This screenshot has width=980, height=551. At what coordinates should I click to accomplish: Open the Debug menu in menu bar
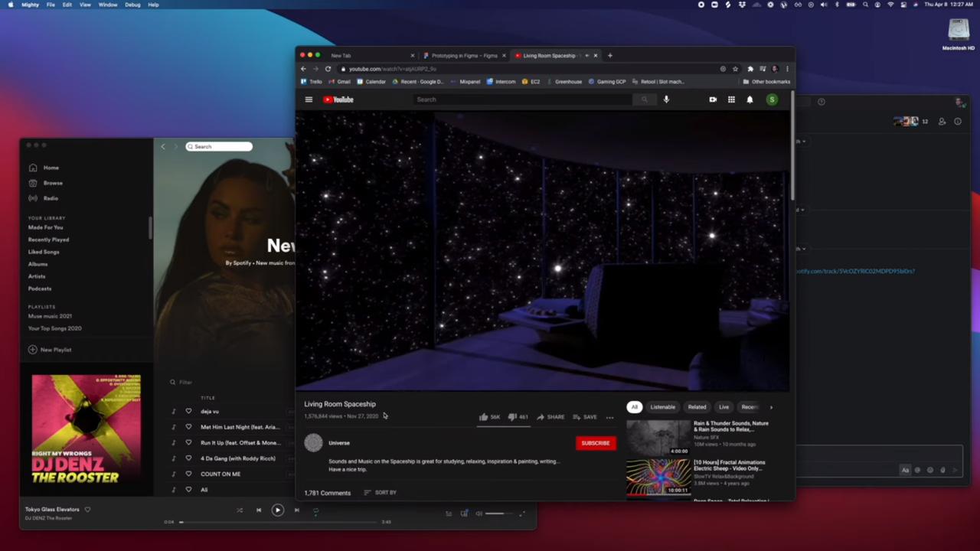point(132,5)
